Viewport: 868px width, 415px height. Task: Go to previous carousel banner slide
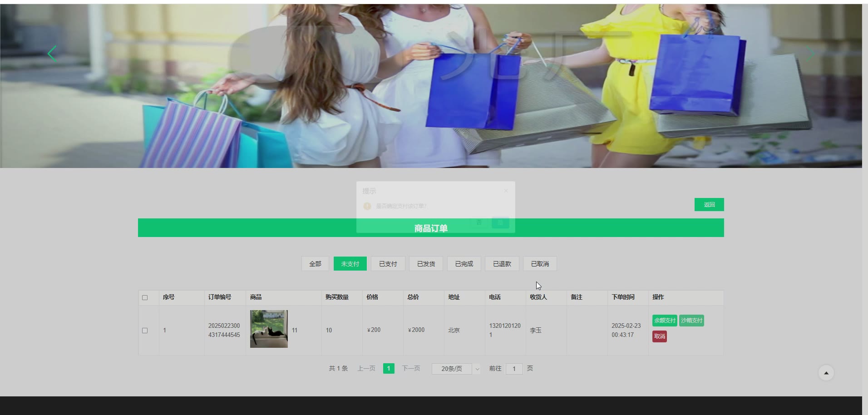click(x=52, y=54)
